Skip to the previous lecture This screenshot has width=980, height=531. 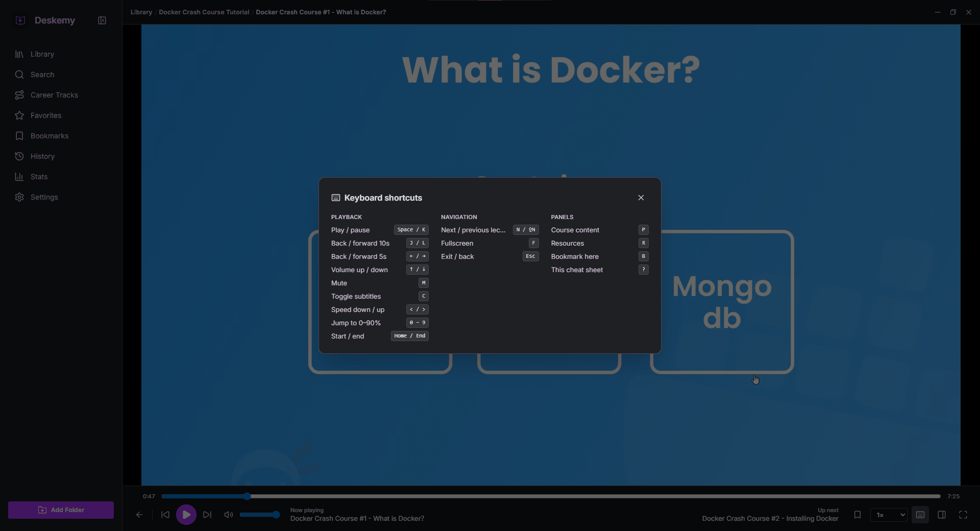[165, 515]
